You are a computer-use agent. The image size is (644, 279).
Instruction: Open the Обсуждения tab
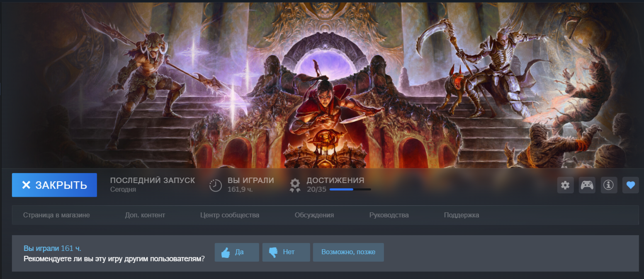click(314, 215)
